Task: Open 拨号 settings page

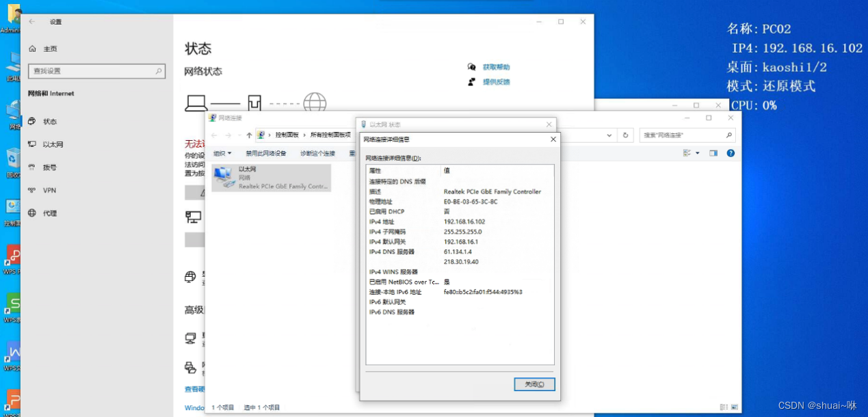Action: click(x=49, y=167)
